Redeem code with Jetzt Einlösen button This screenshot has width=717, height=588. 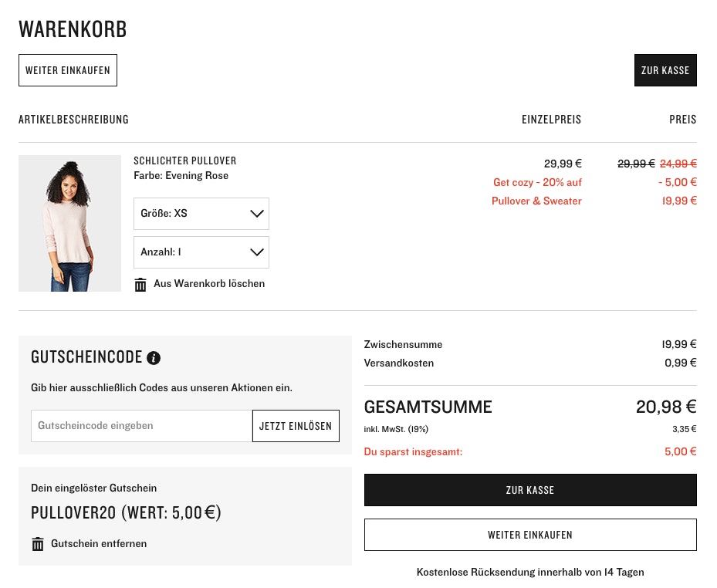(x=296, y=426)
